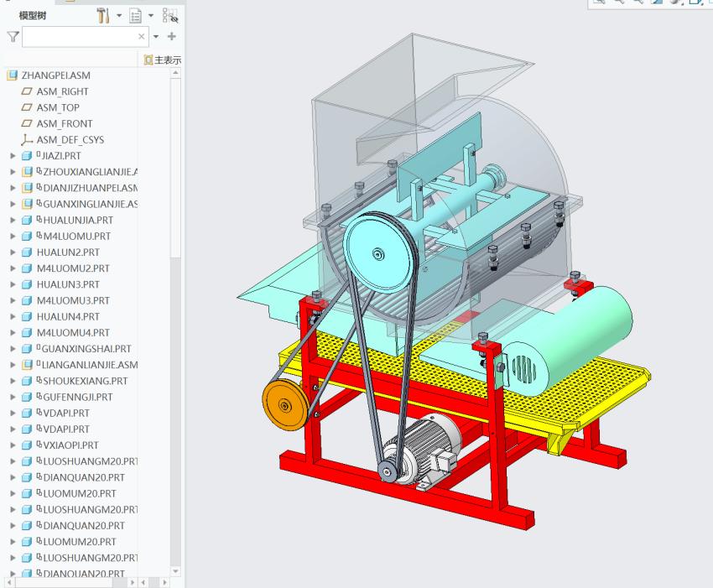
Task: Expand the GUFENNGJI.PRT part node
Action: click(x=13, y=397)
